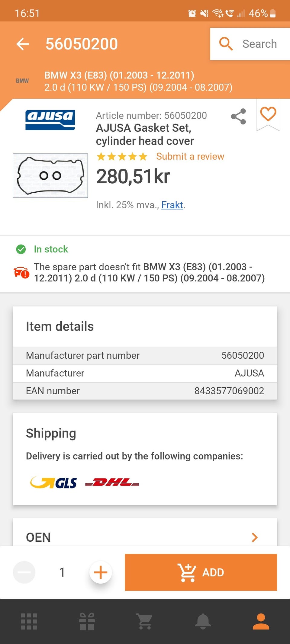Click the Search field
This screenshot has height=644, width=290.
click(250, 44)
